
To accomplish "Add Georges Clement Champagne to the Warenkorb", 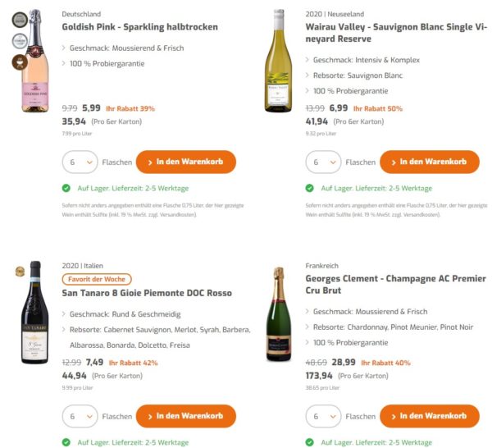I will pos(429,416).
